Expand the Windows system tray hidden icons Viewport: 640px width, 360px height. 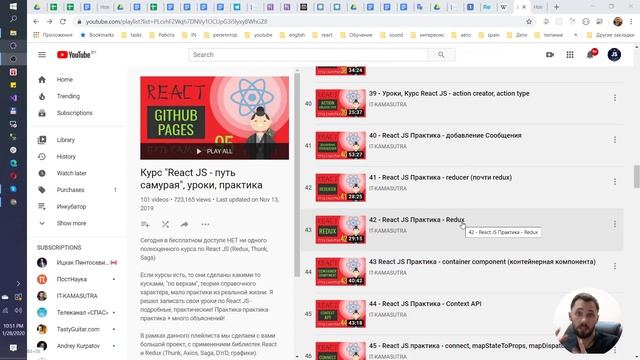click(x=18, y=284)
